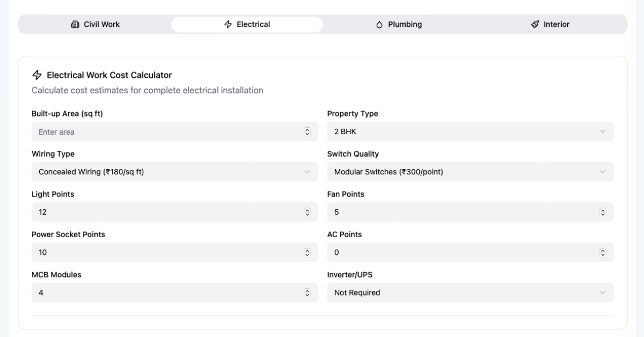This screenshot has width=644, height=337.
Task: Click the AC Points stepper arrows
Action: pyautogui.click(x=603, y=252)
